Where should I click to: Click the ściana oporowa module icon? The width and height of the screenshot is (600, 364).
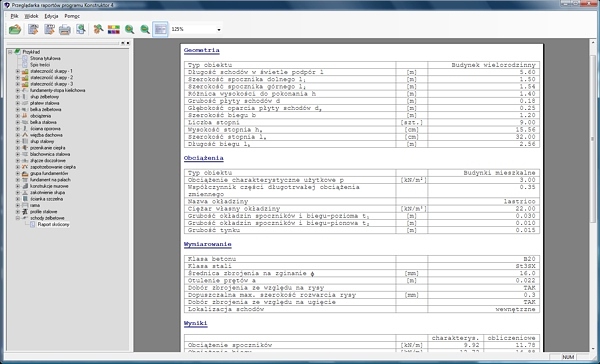[25, 129]
